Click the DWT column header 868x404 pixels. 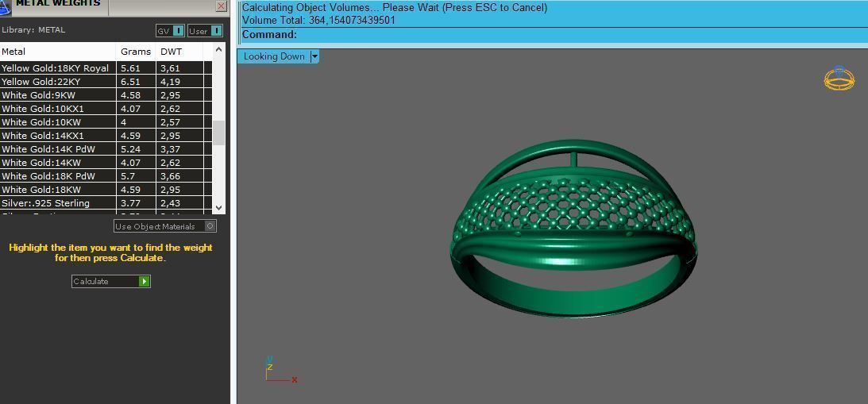click(180, 52)
